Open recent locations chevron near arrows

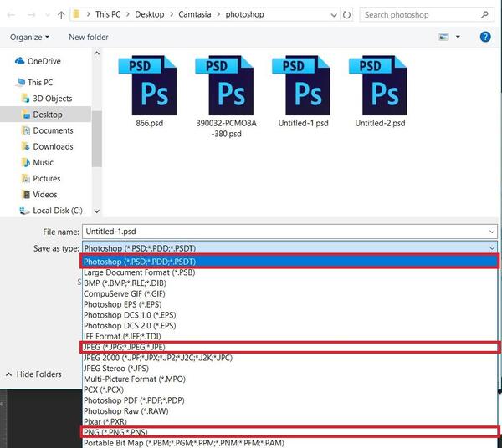click(48, 15)
